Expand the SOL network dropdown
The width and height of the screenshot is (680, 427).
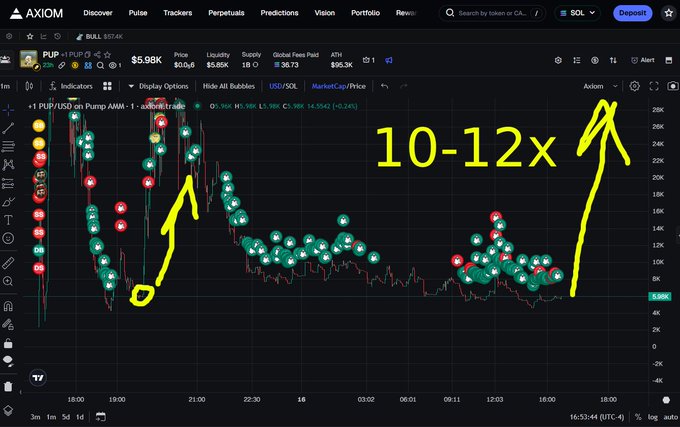pyautogui.click(x=577, y=13)
